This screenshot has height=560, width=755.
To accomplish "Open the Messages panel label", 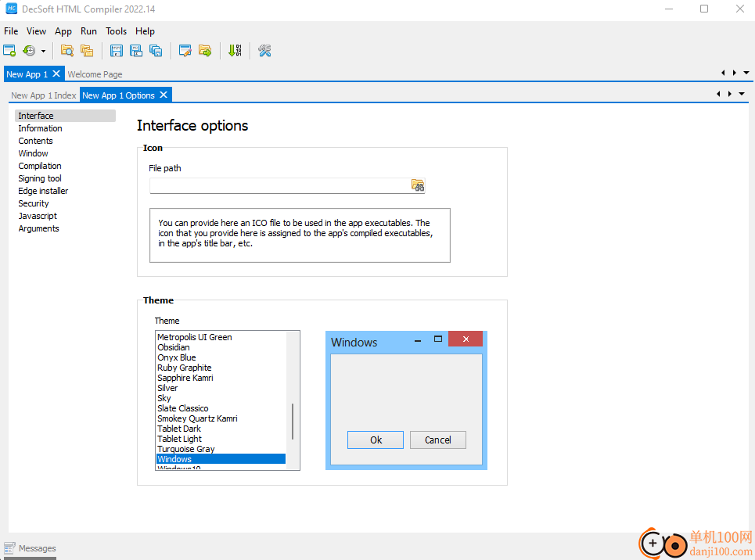I will coord(37,548).
